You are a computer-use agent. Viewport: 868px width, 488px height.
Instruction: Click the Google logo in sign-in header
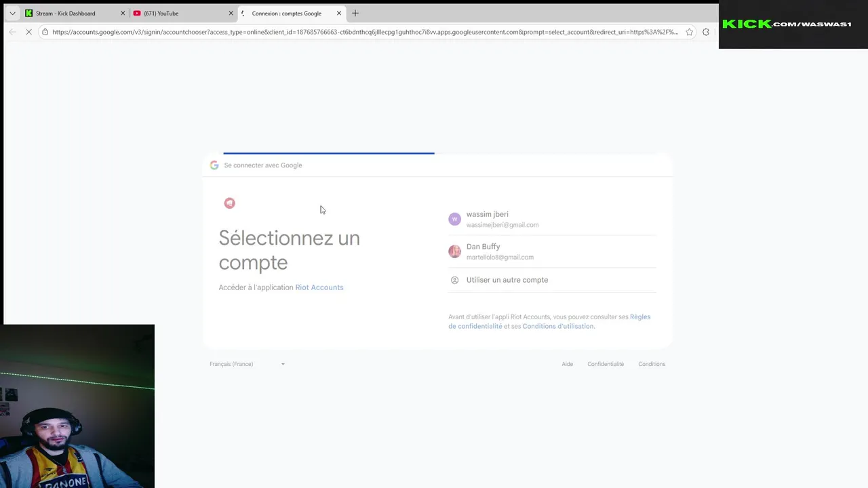tap(214, 165)
